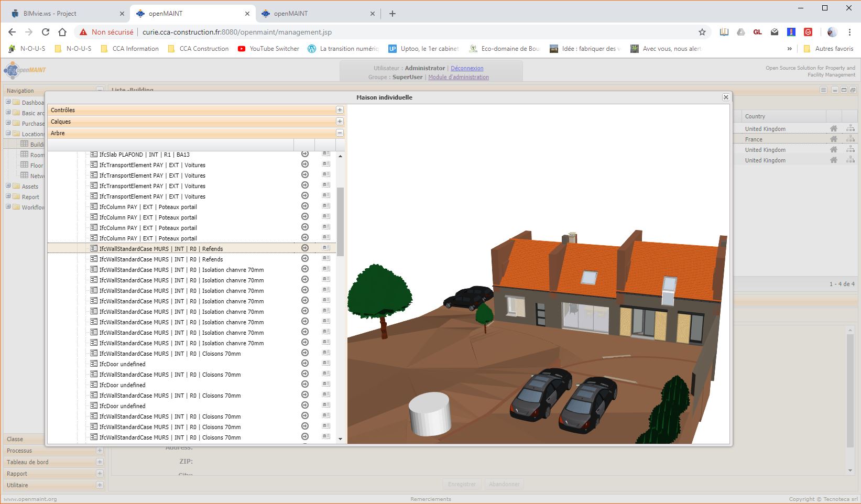Expand the Contrôles panel
Screen dimensions: 861x504
[x=340, y=110]
